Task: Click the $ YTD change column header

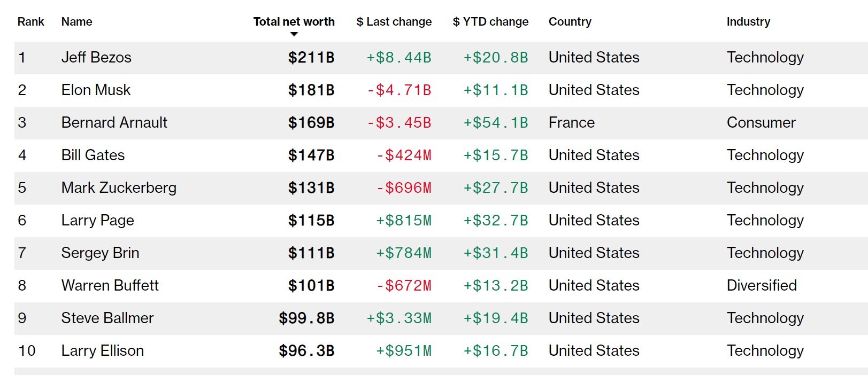Action: pyautogui.click(x=490, y=22)
